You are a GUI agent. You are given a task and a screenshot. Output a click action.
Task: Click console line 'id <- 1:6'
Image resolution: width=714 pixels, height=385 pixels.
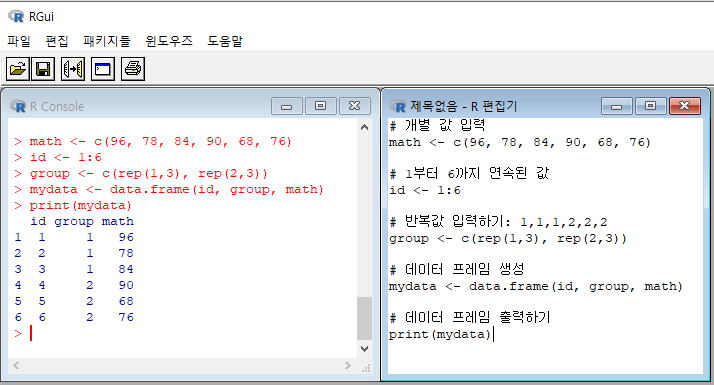(x=58, y=158)
